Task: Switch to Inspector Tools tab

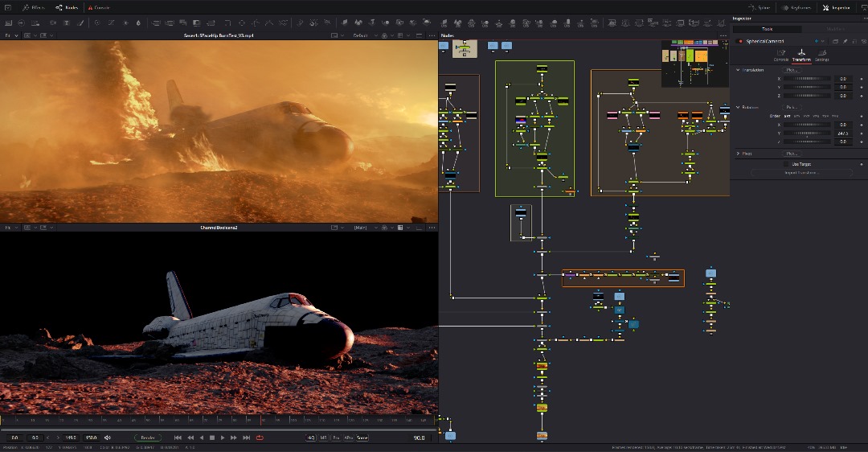Action: click(768, 29)
